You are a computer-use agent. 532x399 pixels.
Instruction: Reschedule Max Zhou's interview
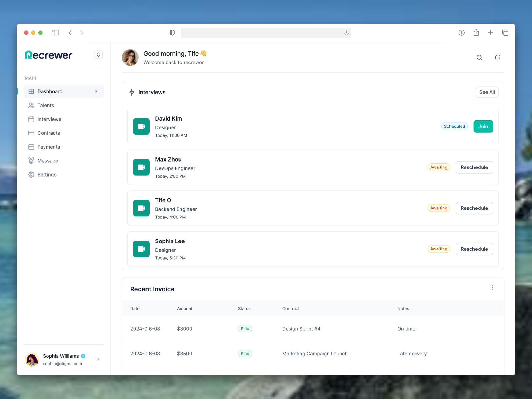pyautogui.click(x=474, y=167)
